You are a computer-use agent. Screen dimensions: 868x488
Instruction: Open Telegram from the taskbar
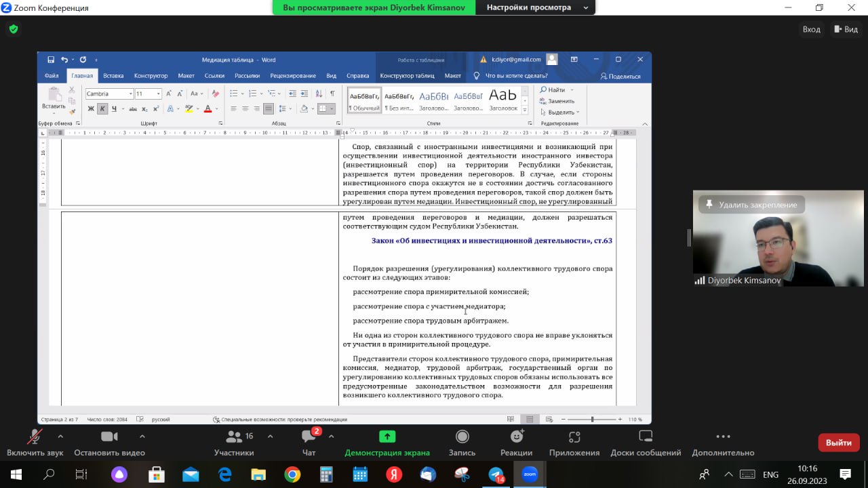[496, 474]
